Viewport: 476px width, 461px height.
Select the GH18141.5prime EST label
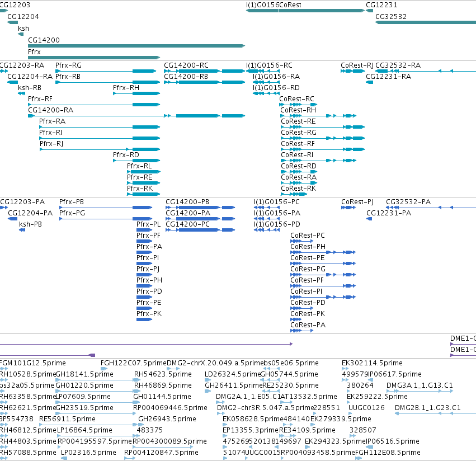click(84, 374)
